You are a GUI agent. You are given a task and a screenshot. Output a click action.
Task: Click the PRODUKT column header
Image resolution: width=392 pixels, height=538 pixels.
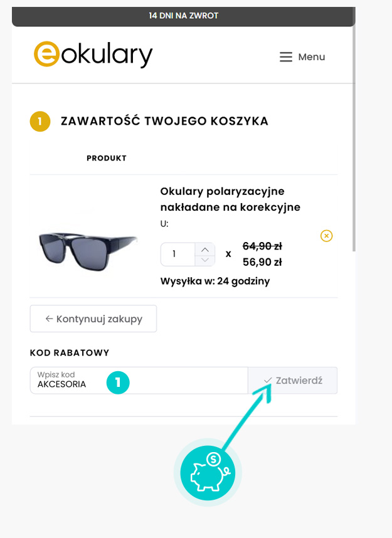tap(107, 158)
